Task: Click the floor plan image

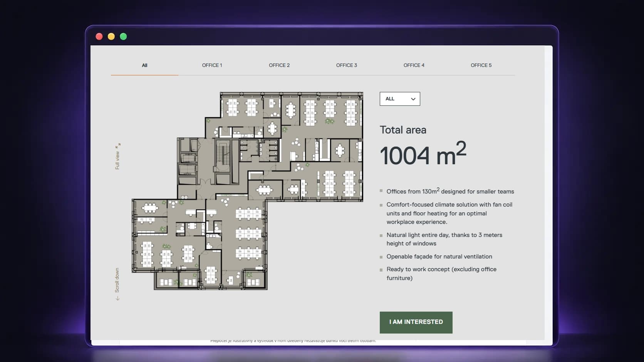Action: pyautogui.click(x=247, y=191)
